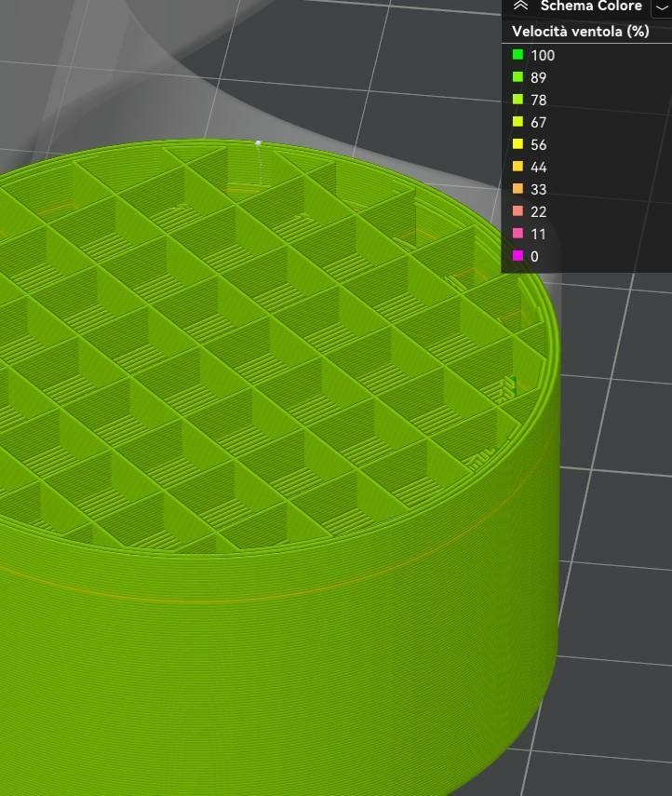
Task: Click the 33 fan speed color swatch
Action: tap(517, 188)
